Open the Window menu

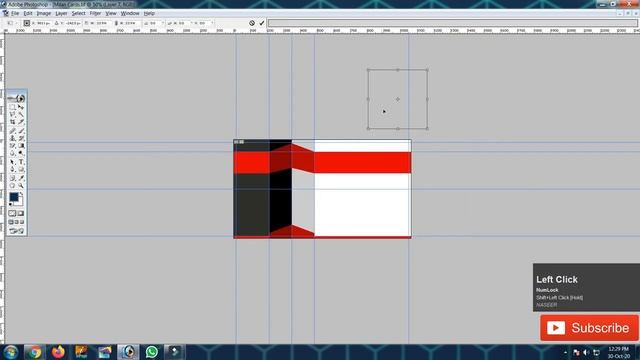[x=130, y=13]
